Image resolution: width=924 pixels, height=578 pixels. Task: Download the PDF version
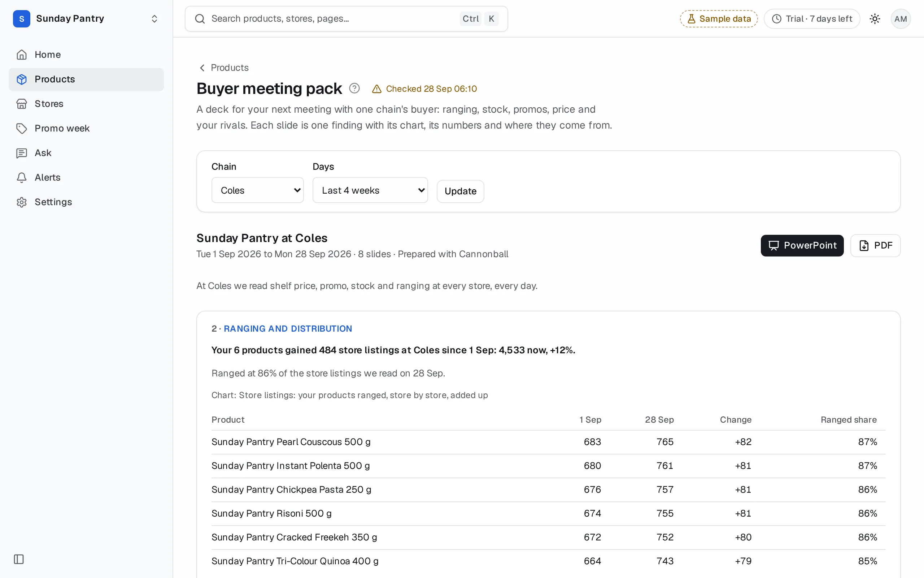[x=875, y=245]
